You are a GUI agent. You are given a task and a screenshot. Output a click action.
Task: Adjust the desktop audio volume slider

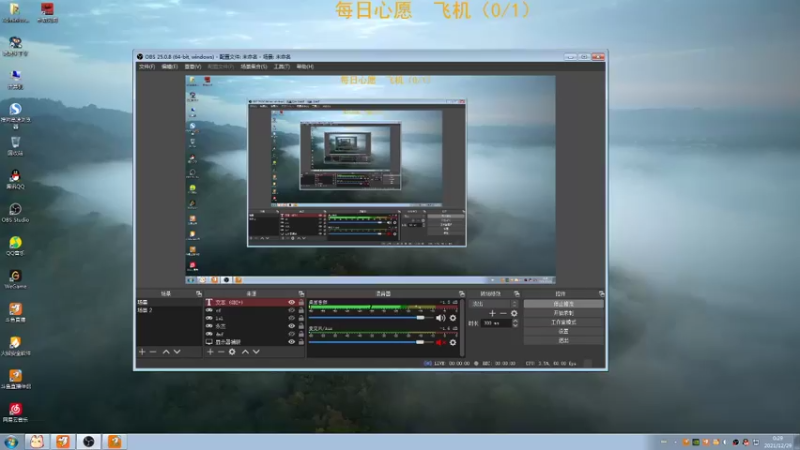coord(420,318)
